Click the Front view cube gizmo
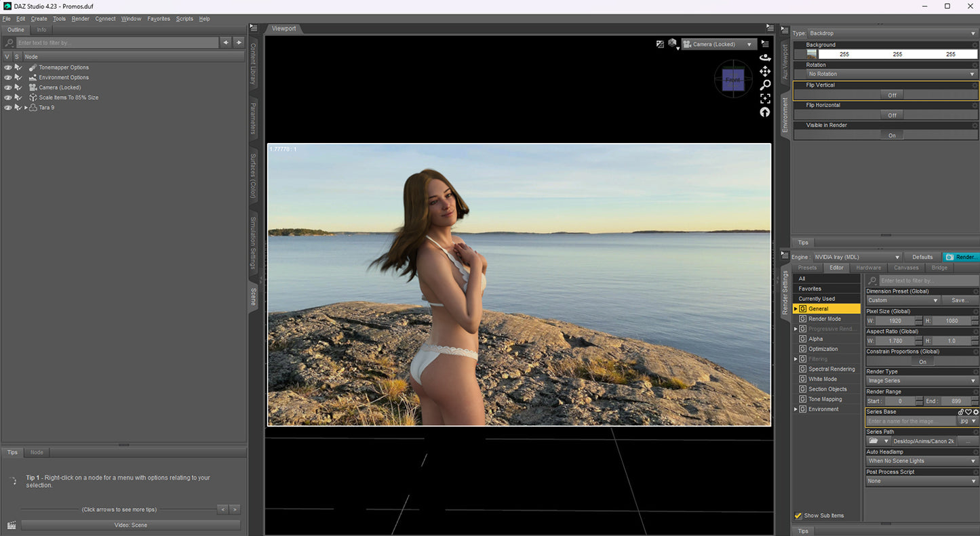 pos(732,79)
